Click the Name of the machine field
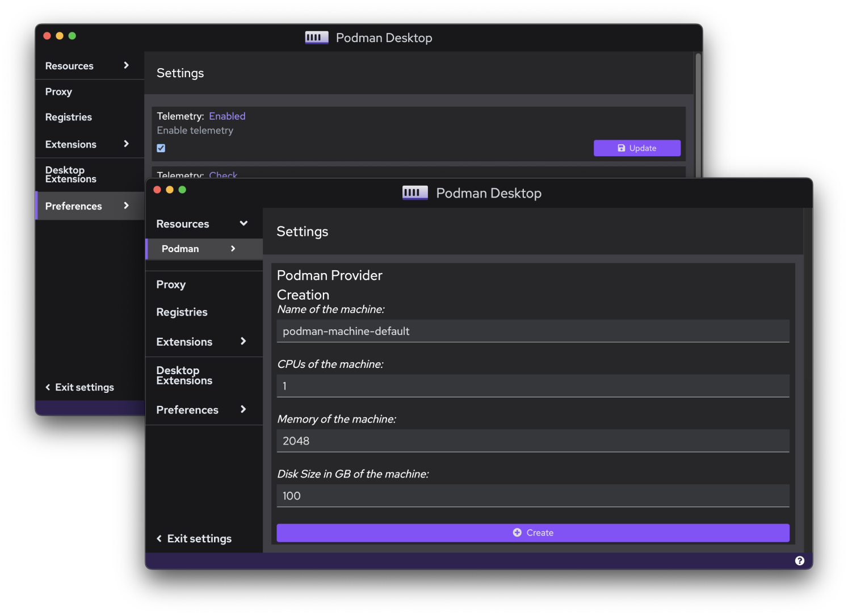Screen dimensions: 848x616 coord(533,331)
